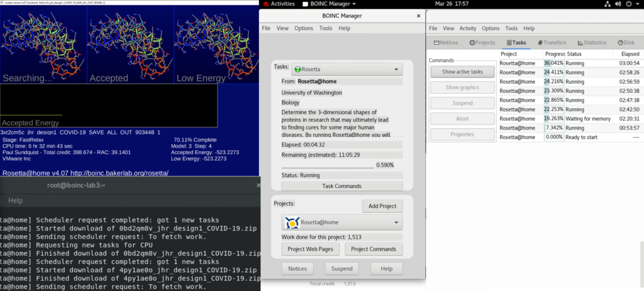This screenshot has width=644, height=291.
Task: Select the task with elapsed 02:42:50
Action: [570, 109]
